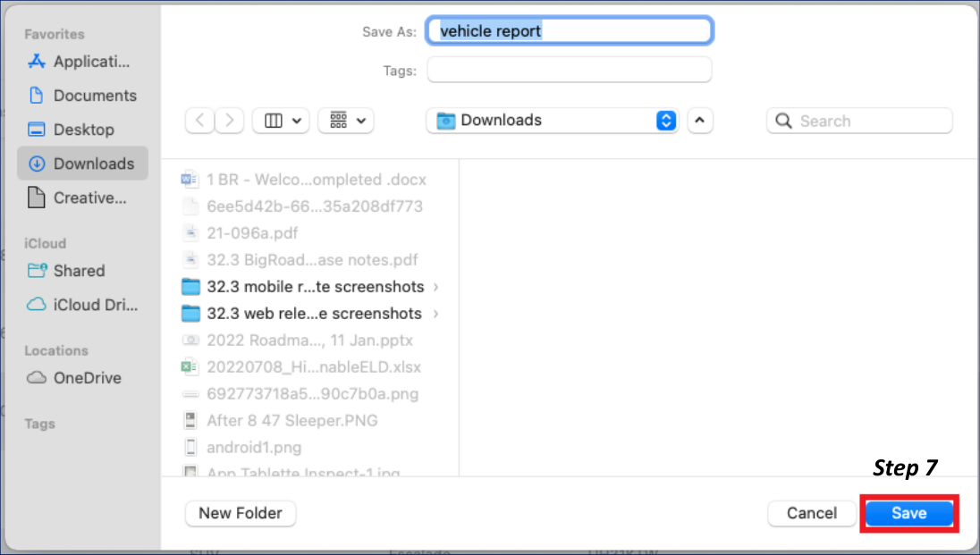
Task: Create a folder using New Folder
Action: coord(240,513)
